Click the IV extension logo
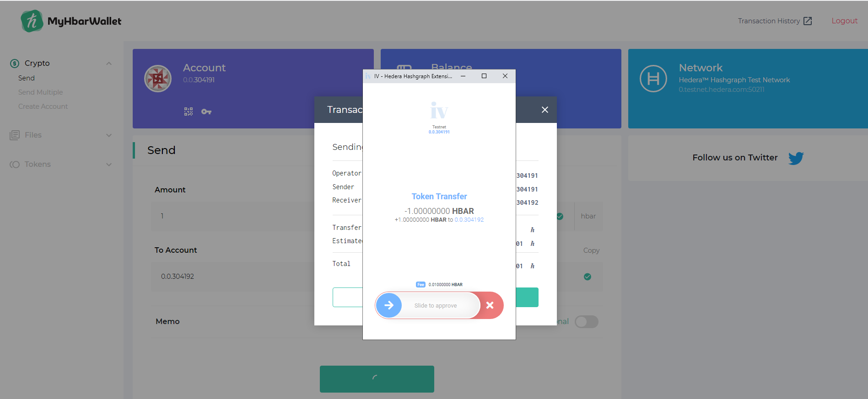The height and width of the screenshot is (399, 868). tap(439, 110)
